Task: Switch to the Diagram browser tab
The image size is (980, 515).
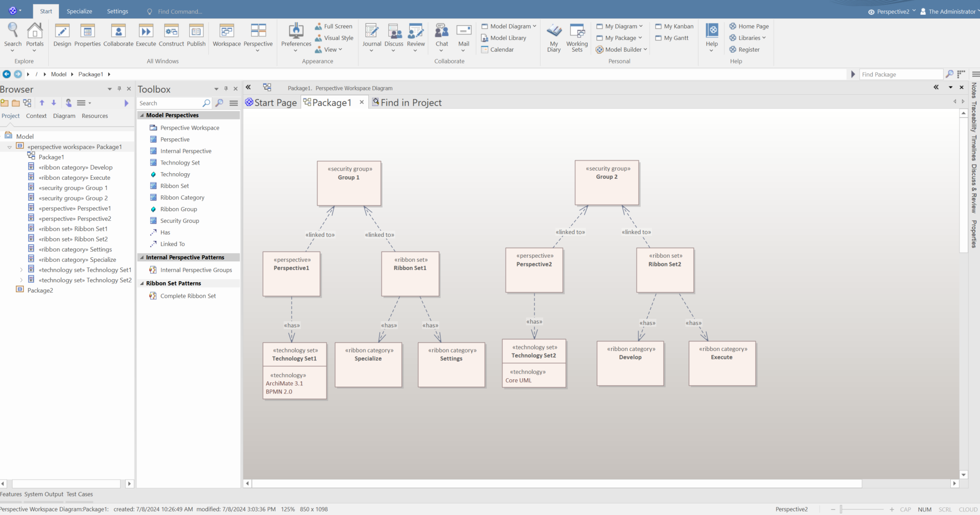Action: pyautogui.click(x=64, y=116)
